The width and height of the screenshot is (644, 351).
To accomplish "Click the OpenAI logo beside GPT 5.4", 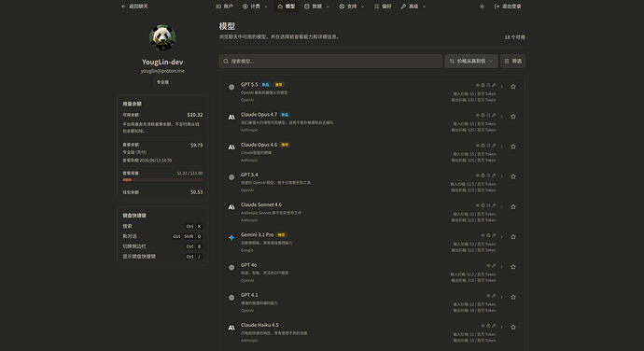I will 231,177.
